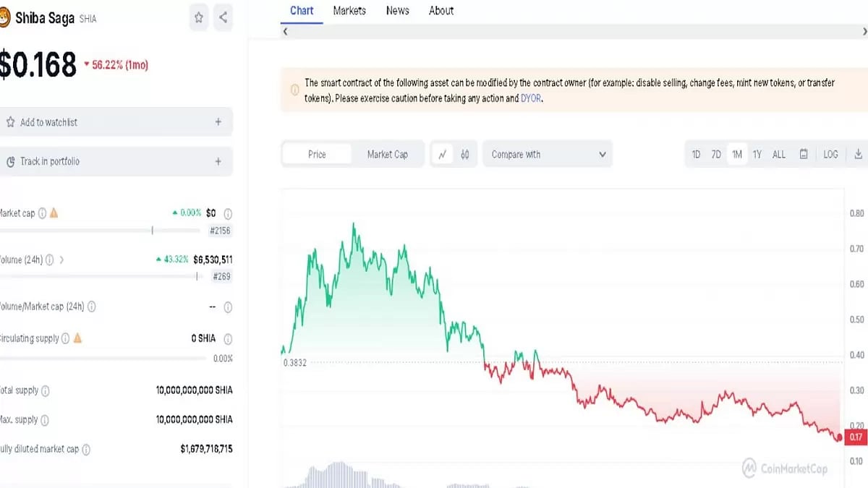Switch the chart to Market Cap view
The width and height of the screenshot is (868, 488).
pos(389,154)
